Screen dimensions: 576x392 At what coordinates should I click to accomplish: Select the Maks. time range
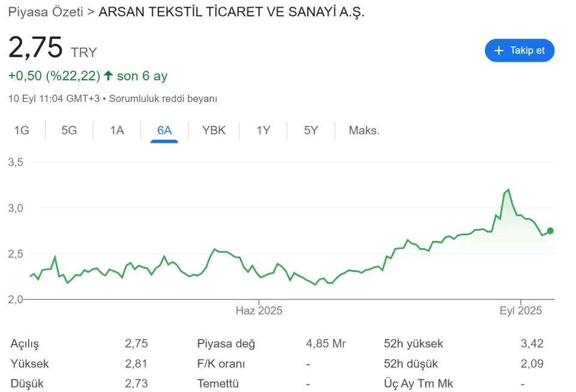coord(364,130)
